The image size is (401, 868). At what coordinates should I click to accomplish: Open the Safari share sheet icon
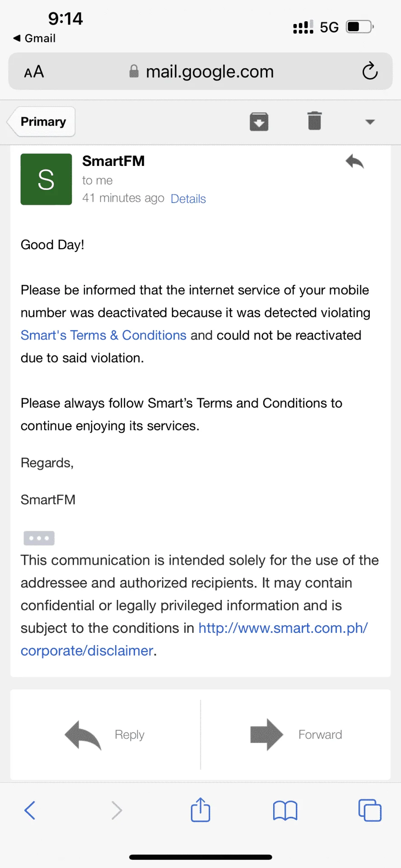[200, 809]
